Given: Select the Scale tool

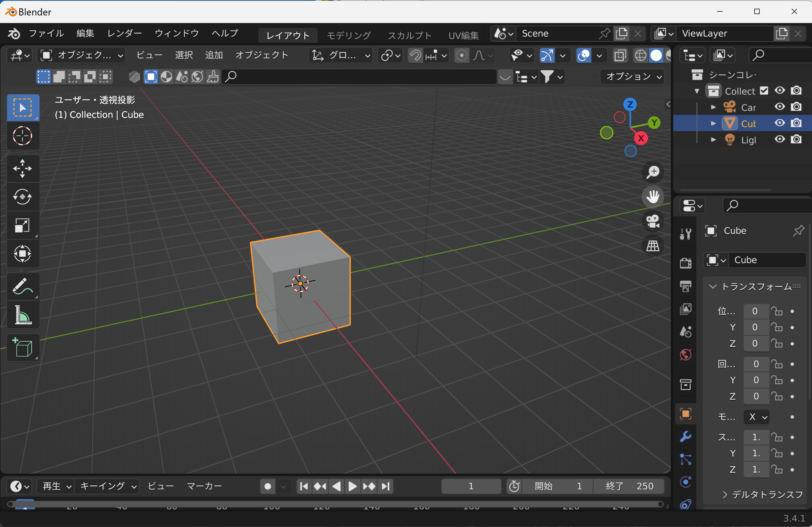Looking at the screenshot, I should (x=22, y=225).
